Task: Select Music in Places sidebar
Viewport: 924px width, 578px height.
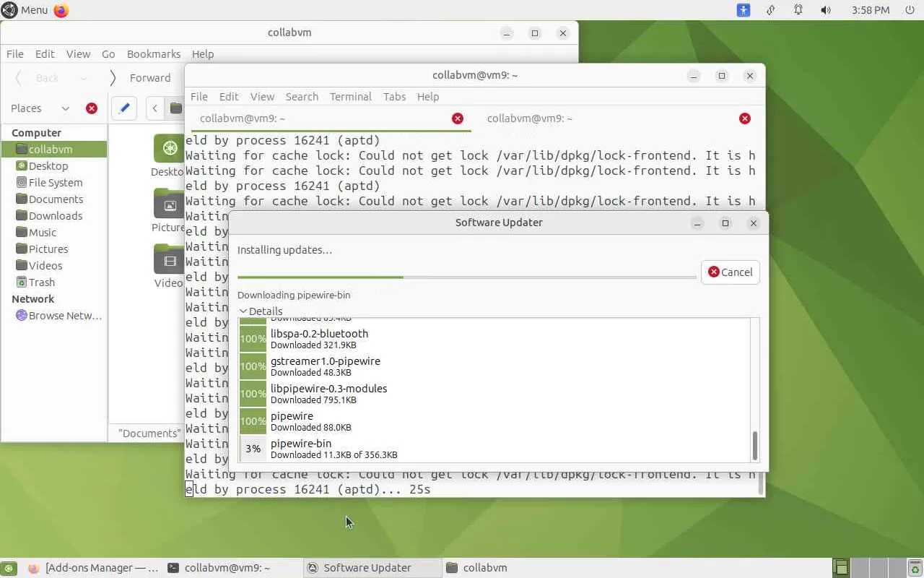Action: [54, 233]
